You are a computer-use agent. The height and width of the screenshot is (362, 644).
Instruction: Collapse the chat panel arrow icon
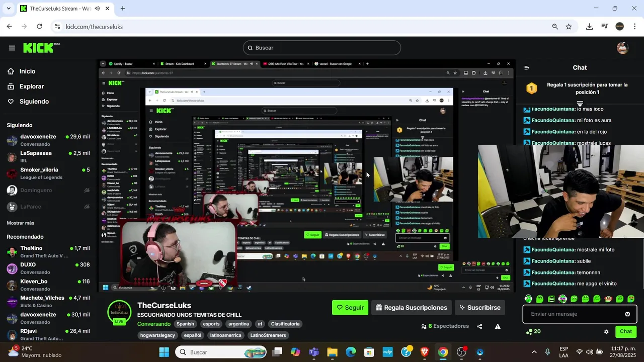coord(527,67)
